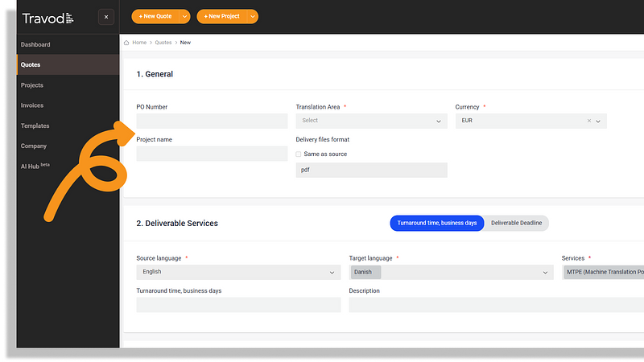Clear the EUR currency selection
Screen dimensions: 644x362
point(588,121)
